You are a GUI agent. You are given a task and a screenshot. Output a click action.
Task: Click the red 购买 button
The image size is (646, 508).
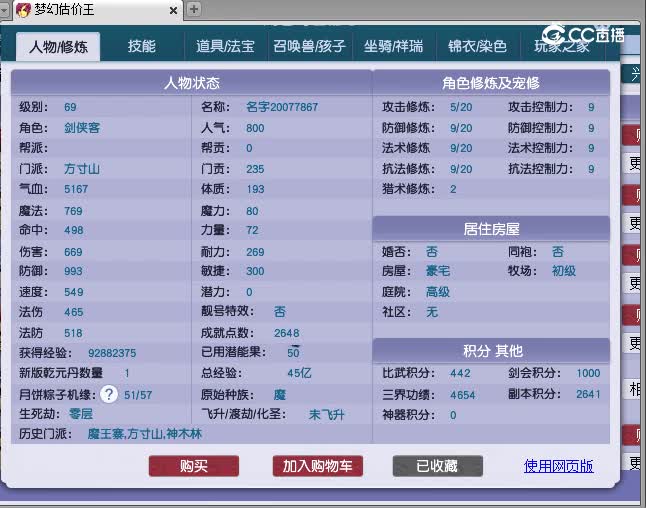pos(194,466)
